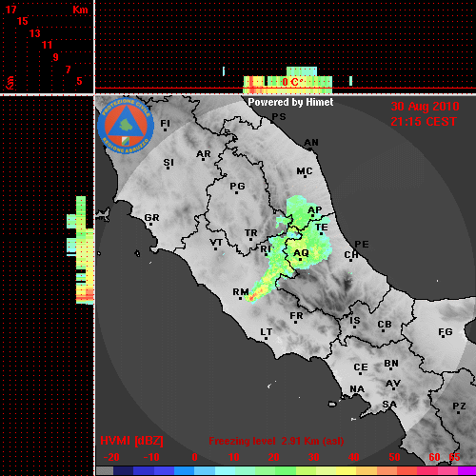The image size is (476, 476).
Task: Click the '-20' dBZ scale value
Action: coord(111,457)
